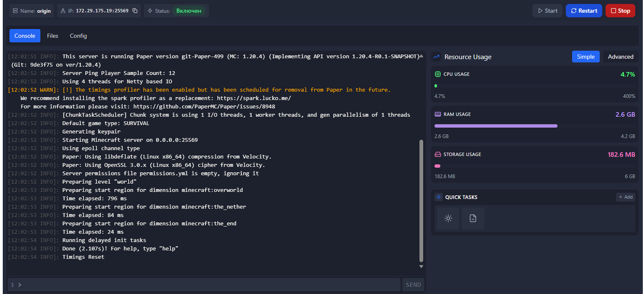Click the network icon beside IP

coord(63,11)
